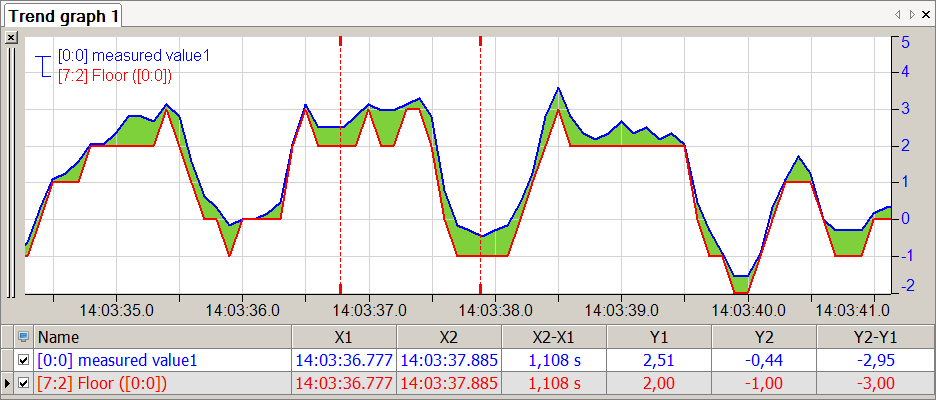
Task: Click Y axis label '3'
Action: (906, 109)
